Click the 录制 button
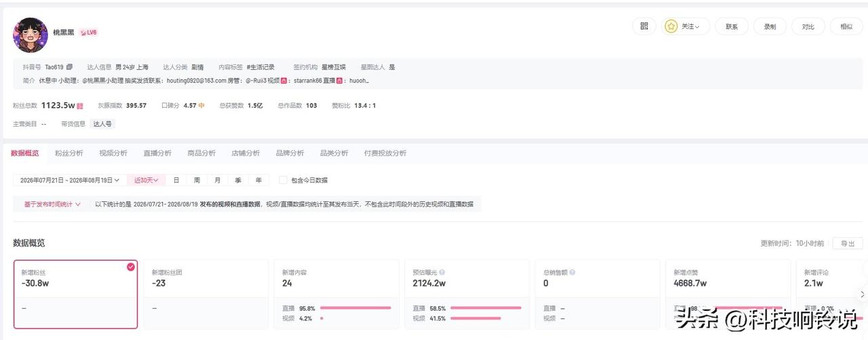 pos(770,26)
